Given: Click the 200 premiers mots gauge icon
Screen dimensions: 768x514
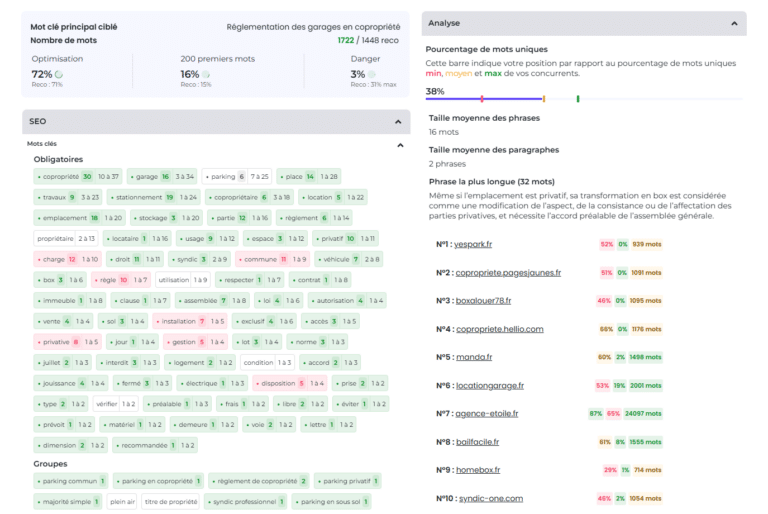Looking at the screenshot, I should point(206,74).
